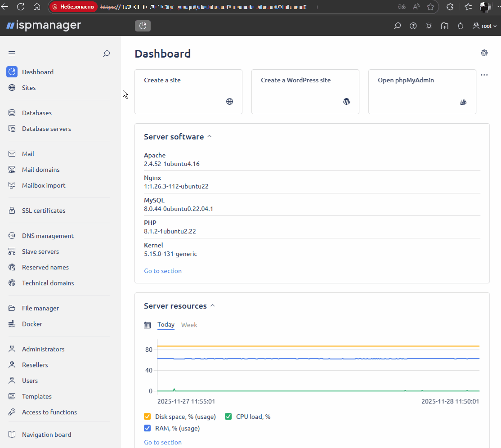Image resolution: width=501 pixels, height=448 pixels.
Task: Open dashboard settings gear icon
Action: pyautogui.click(x=484, y=53)
